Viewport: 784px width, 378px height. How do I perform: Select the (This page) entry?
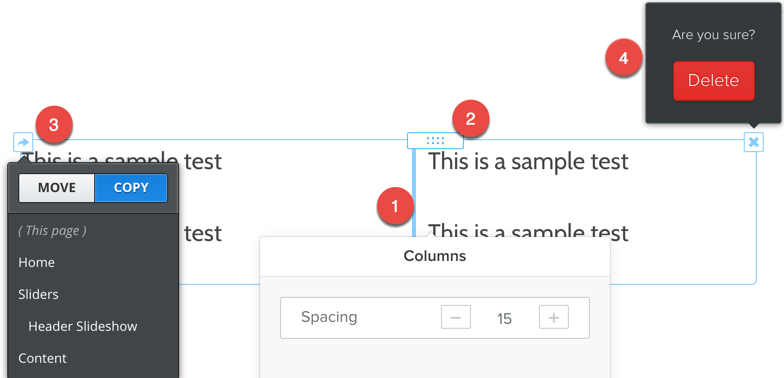[x=52, y=230]
